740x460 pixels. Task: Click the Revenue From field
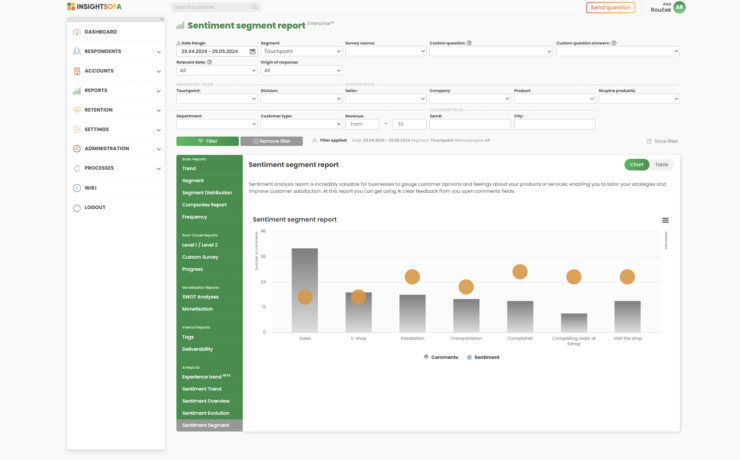tap(362, 124)
